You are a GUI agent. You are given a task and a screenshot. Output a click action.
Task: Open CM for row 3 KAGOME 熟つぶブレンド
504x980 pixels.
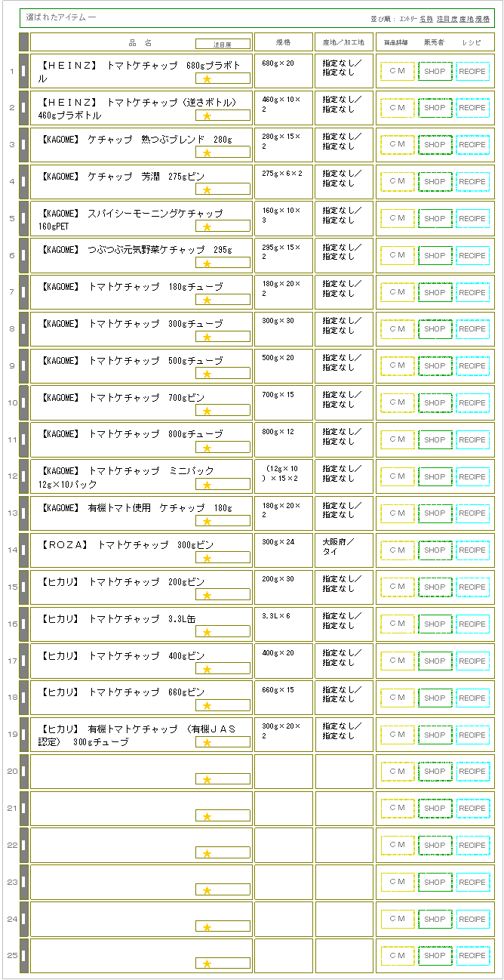click(397, 144)
